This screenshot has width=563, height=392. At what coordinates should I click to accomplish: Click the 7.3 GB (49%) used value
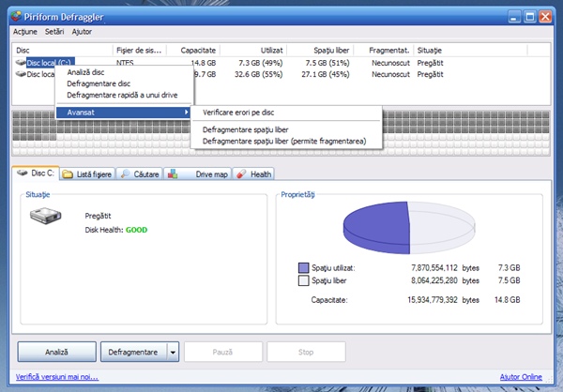click(x=260, y=63)
